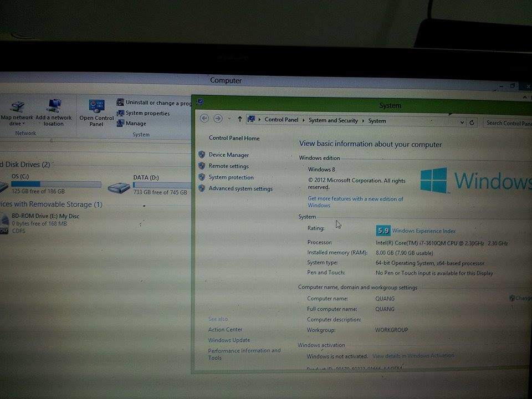This screenshot has height=399, width=532.
Task: Click the System window title bar icon
Action: tap(200, 101)
